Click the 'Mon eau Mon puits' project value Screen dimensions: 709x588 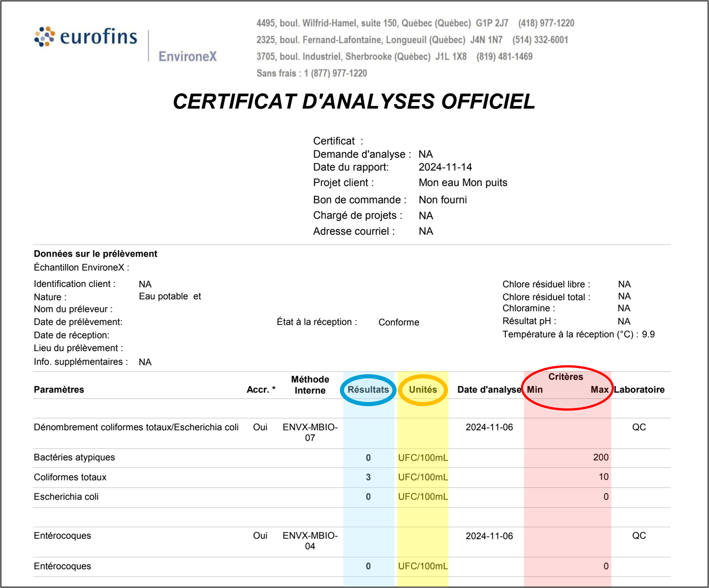463,183
